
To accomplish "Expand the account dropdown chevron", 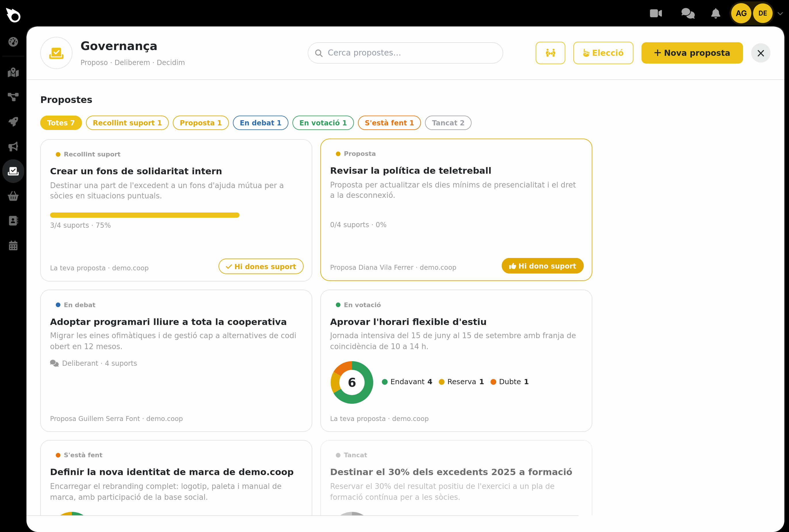I will coord(780,14).
